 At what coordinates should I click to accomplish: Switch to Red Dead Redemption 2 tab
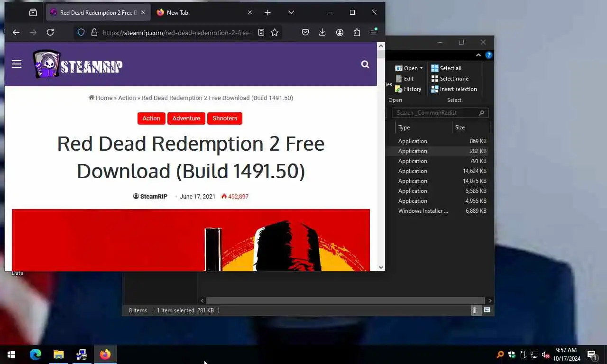(x=98, y=13)
